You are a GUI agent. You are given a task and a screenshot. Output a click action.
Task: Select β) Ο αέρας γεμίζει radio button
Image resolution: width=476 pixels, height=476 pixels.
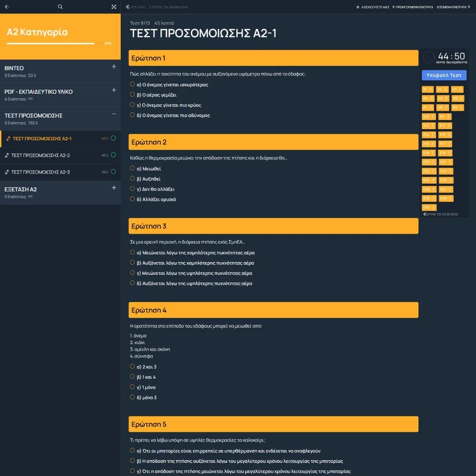pos(132,94)
